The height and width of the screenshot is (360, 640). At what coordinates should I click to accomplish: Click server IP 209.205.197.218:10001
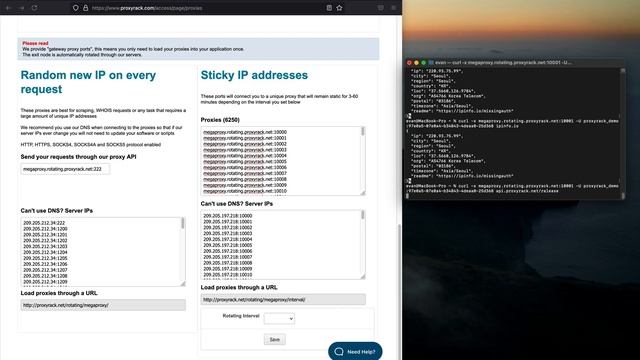(x=228, y=222)
